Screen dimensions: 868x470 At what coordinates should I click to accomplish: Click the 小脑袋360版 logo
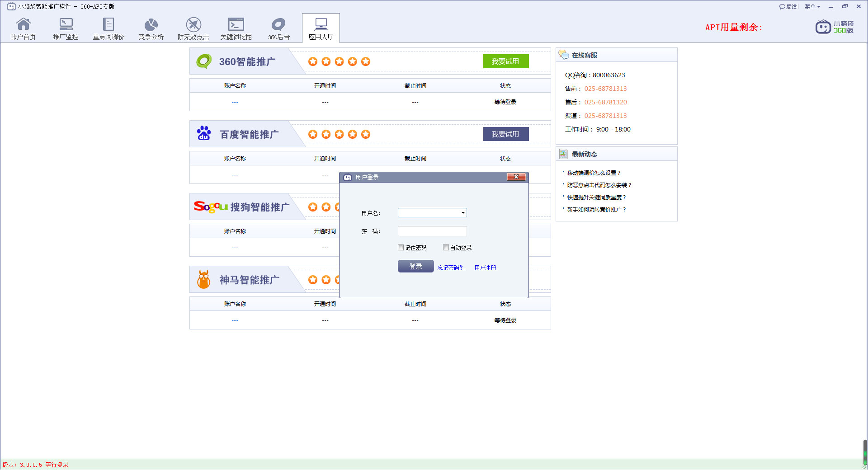(835, 27)
